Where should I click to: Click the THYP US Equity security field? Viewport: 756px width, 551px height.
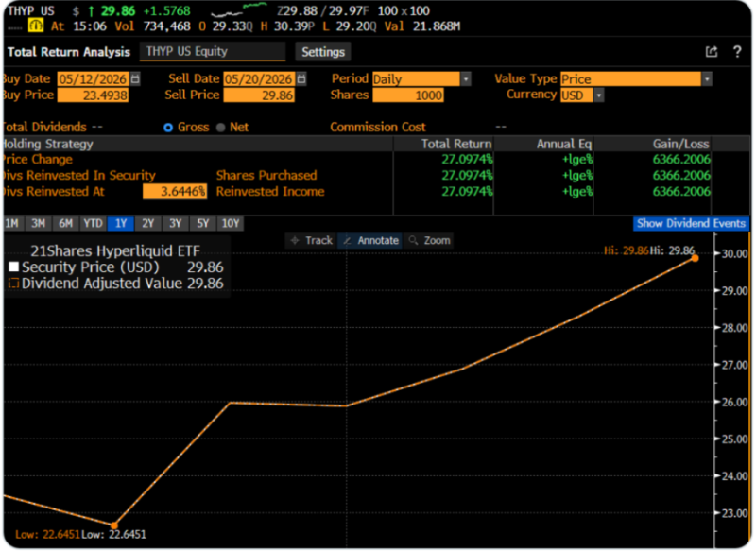(212, 52)
